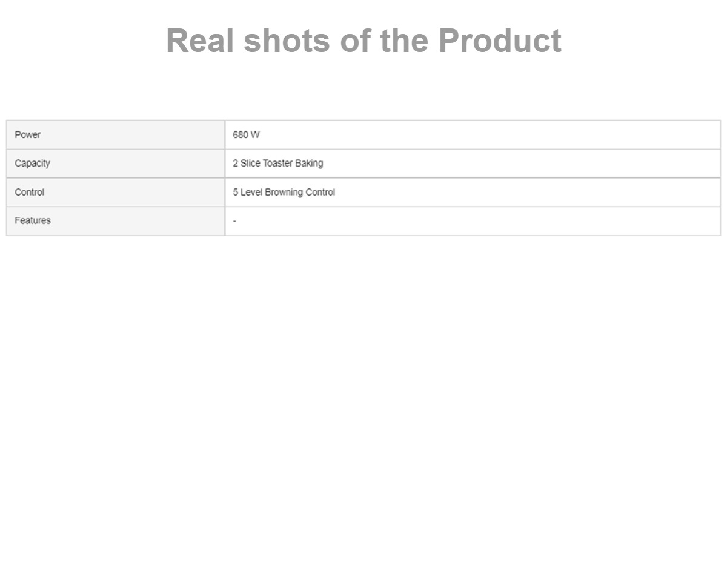Click the word "Browning" in the Control row
The image size is (727, 588).
(x=284, y=192)
